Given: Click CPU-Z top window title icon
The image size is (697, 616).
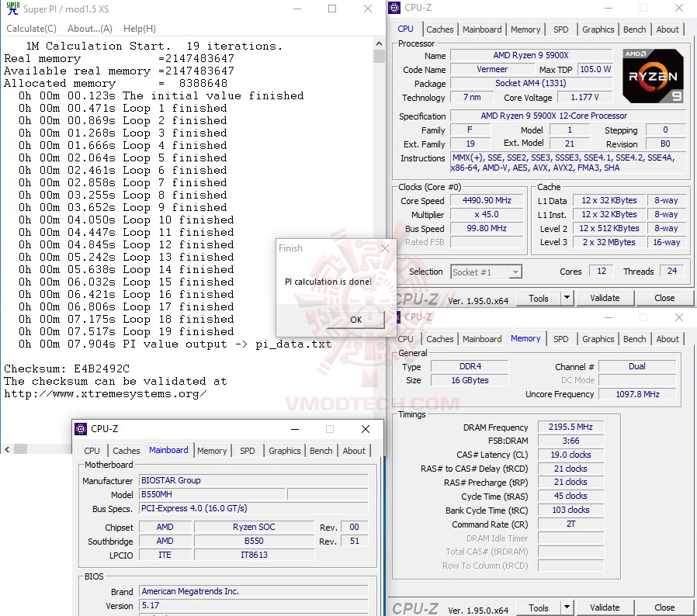Looking at the screenshot, I should pyautogui.click(x=394, y=8).
